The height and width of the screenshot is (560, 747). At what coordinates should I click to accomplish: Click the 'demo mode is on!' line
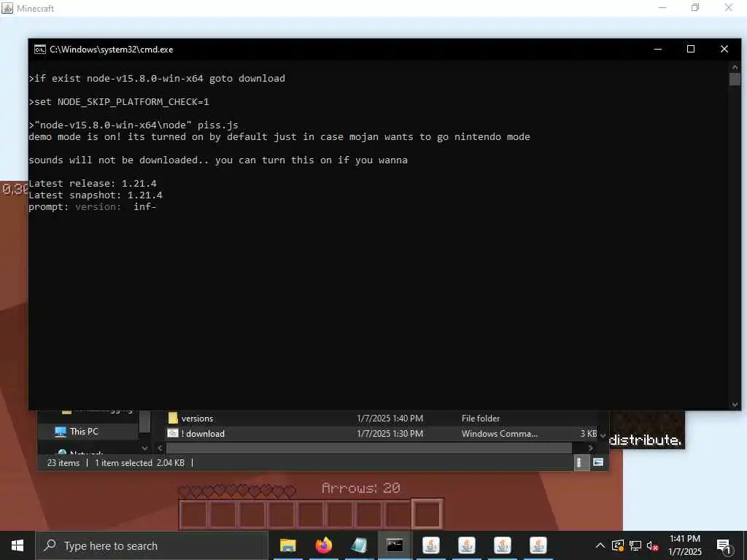[x=279, y=136]
